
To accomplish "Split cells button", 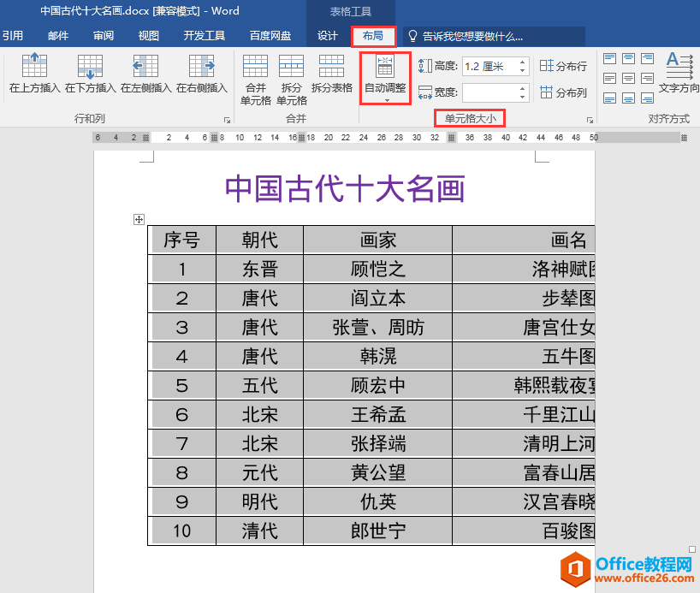I will 292,80.
